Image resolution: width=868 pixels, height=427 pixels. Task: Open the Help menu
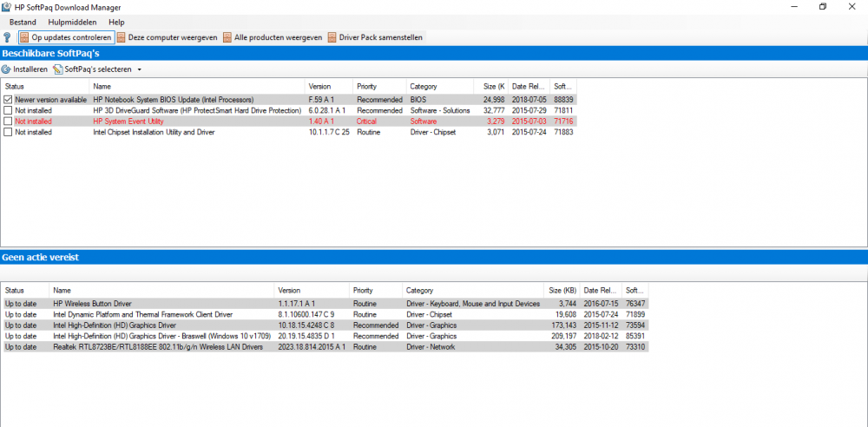[117, 23]
